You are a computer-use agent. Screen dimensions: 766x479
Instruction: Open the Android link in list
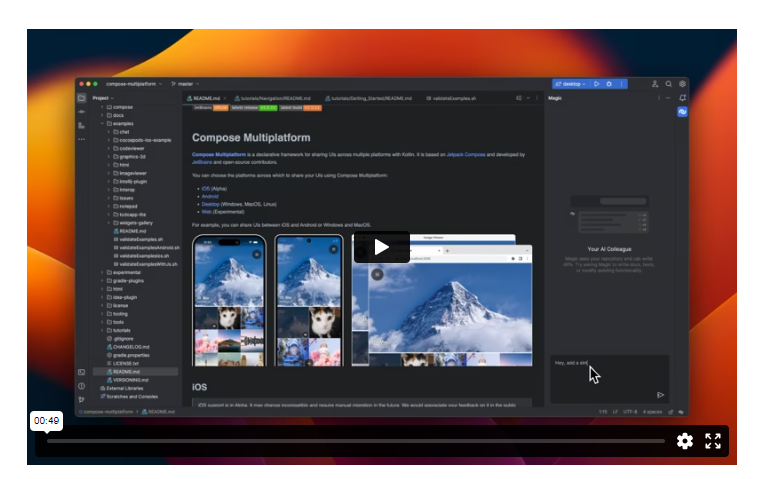coord(210,196)
